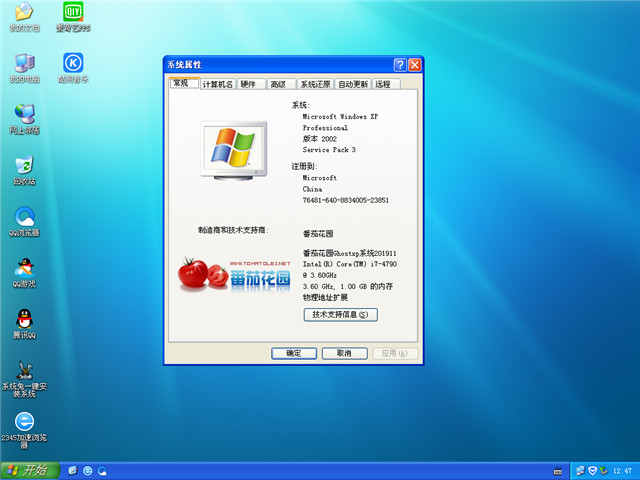Select the 网上邻居 desktop icon
Image resolution: width=640 pixels, height=480 pixels.
pos(24,119)
